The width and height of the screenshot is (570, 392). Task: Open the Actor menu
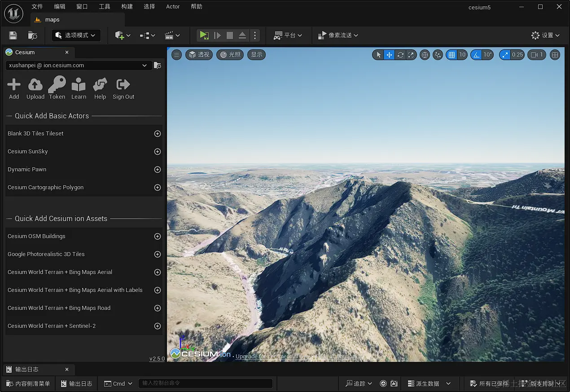(173, 7)
